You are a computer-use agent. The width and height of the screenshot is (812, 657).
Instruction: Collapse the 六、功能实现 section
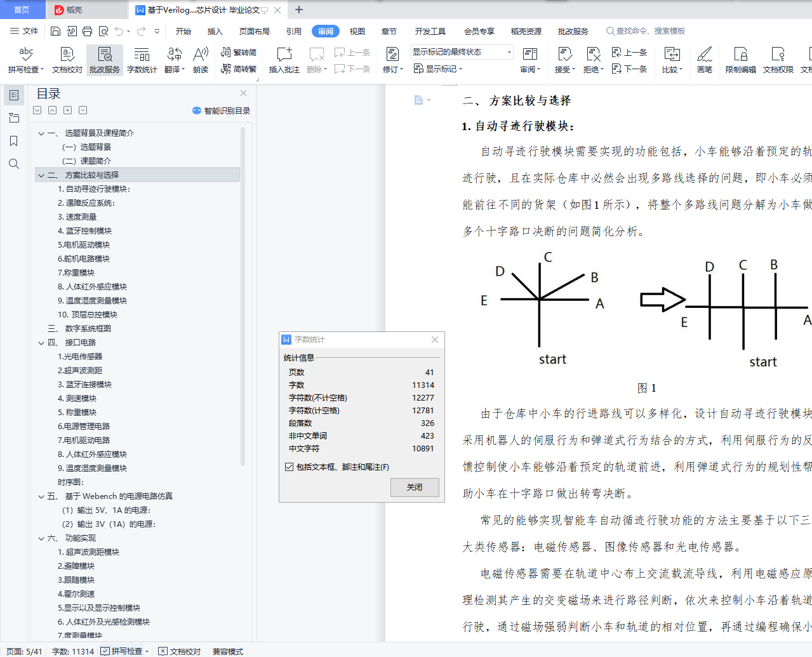coord(41,538)
